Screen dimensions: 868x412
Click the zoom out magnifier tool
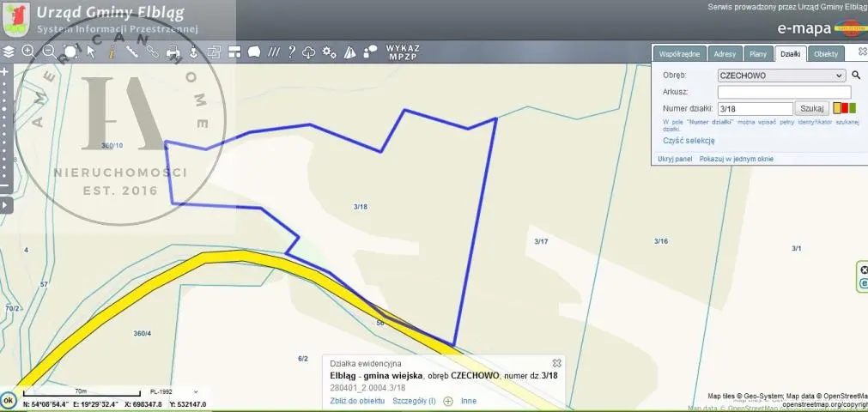pyautogui.click(x=49, y=51)
